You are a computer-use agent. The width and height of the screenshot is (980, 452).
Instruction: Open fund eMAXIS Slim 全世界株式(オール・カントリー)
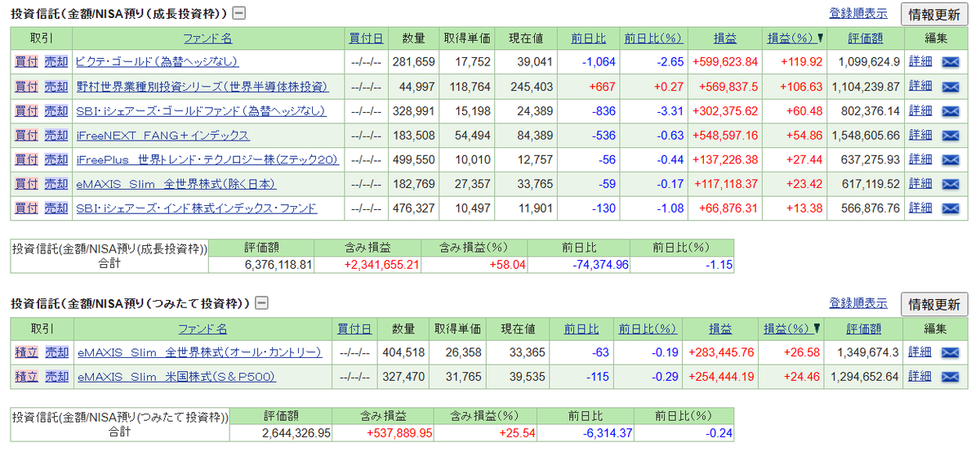pos(200,353)
